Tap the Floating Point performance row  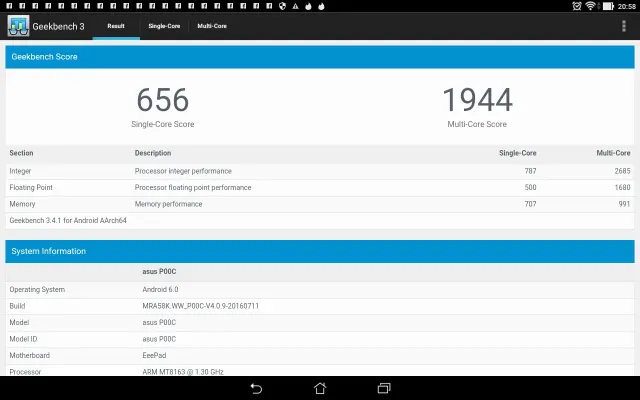point(320,187)
